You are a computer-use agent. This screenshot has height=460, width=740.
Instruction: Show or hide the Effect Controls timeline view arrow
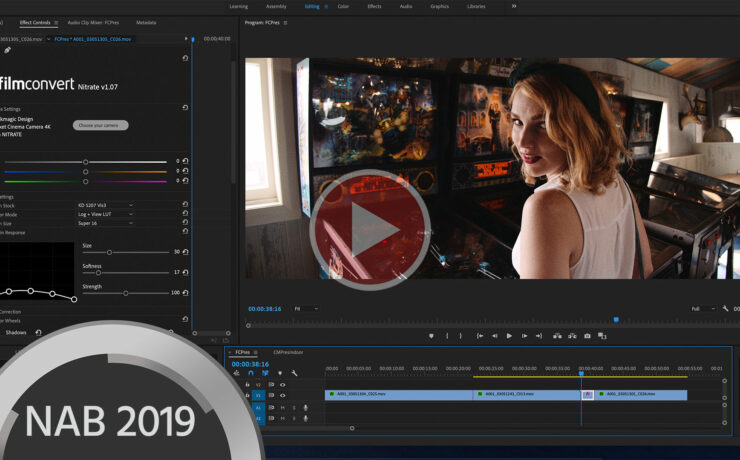click(x=186, y=39)
